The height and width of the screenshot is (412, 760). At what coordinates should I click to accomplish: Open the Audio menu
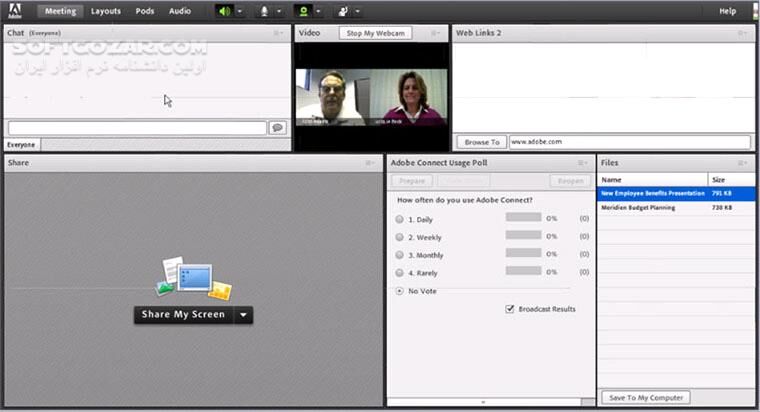180,11
